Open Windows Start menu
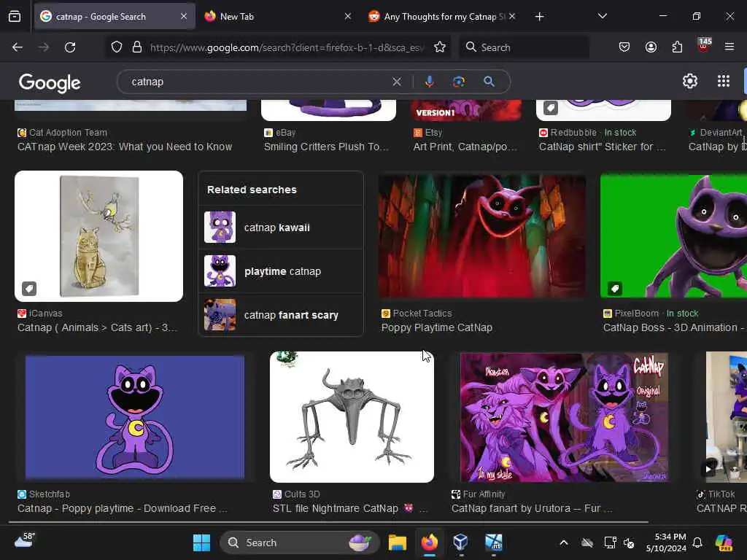747x560 pixels. 201,542
